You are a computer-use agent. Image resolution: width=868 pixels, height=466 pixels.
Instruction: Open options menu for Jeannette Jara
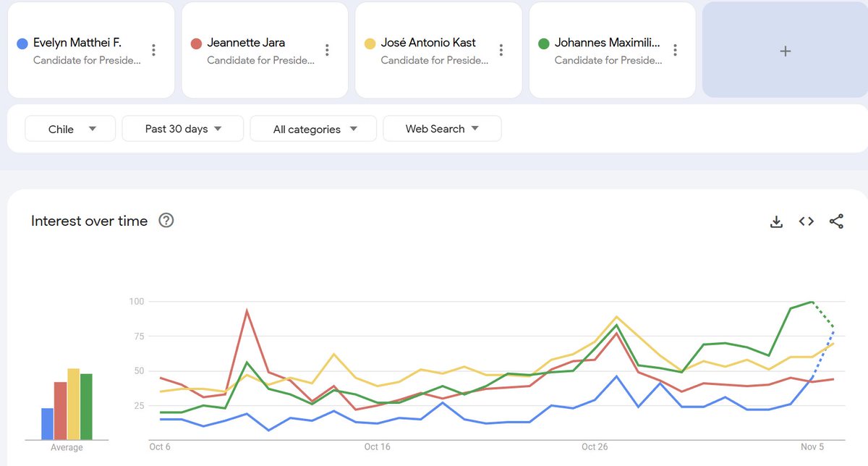327,50
